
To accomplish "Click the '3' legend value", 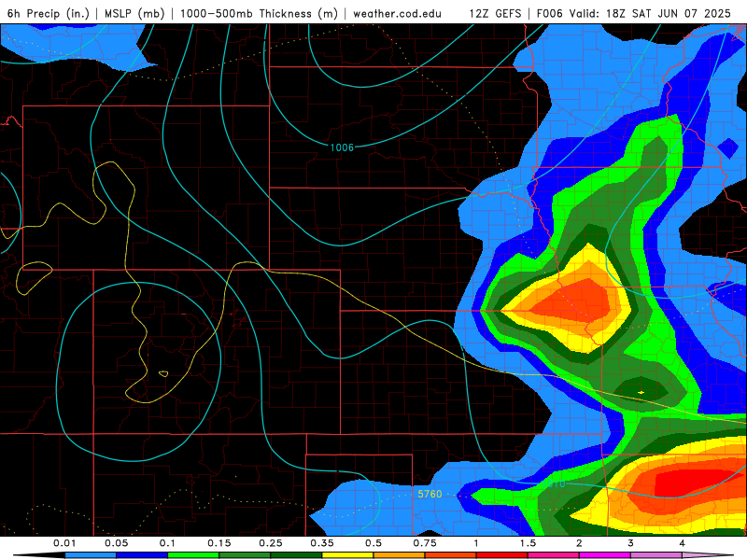I will point(631,543).
